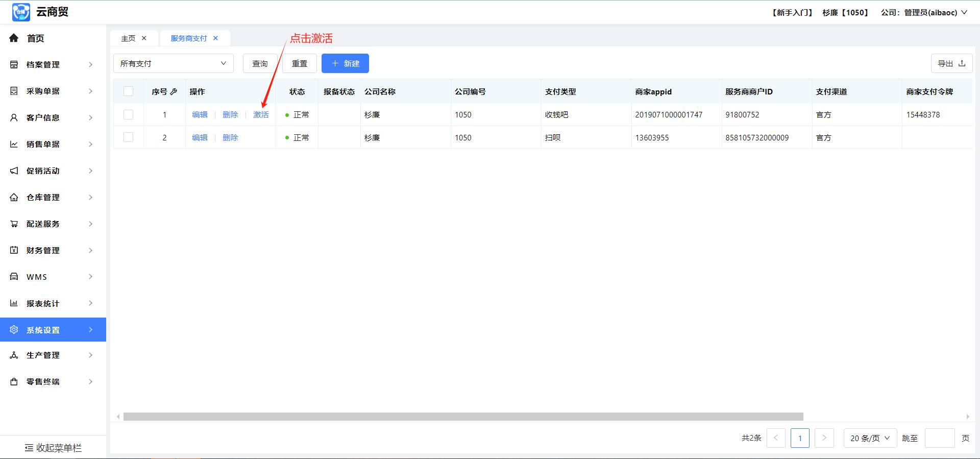Open the 配送服务 menu item
The height and width of the screenshot is (459, 980).
click(x=53, y=224)
